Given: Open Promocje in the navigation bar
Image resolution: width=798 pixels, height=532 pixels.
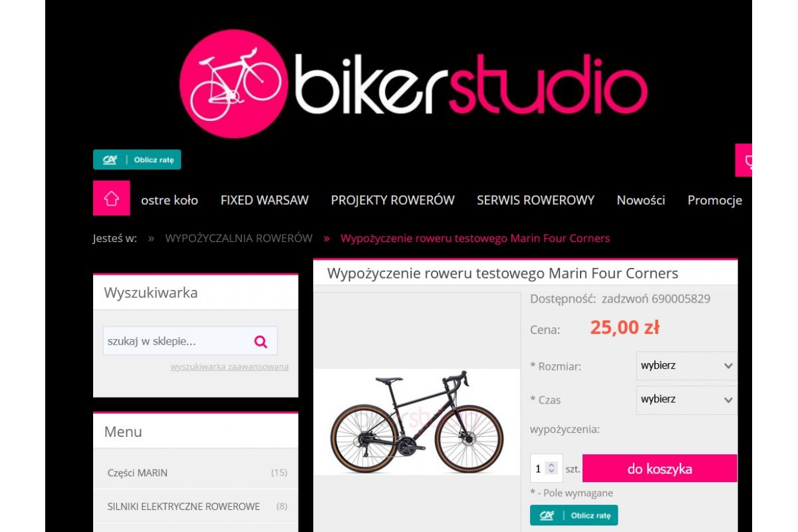Looking at the screenshot, I should 715,200.
